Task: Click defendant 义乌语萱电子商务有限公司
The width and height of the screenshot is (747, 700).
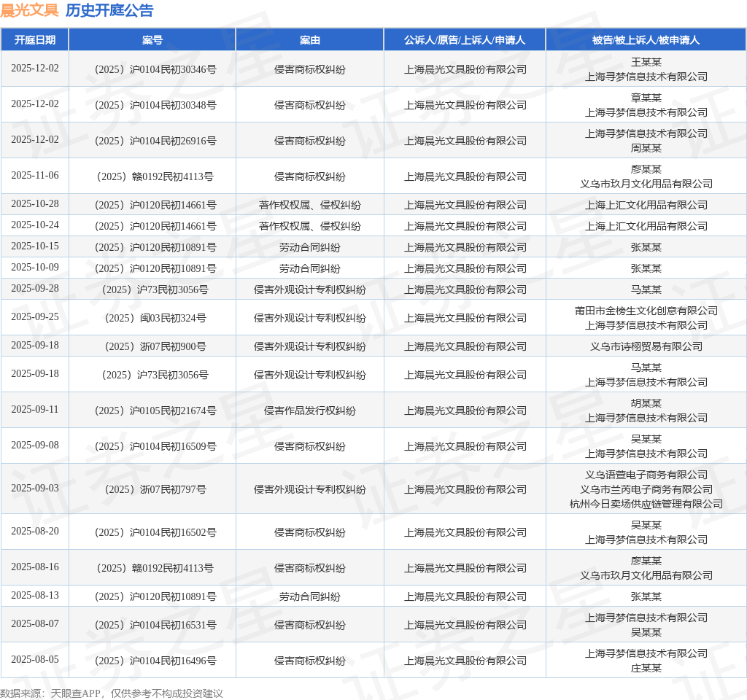Action: (646, 475)
